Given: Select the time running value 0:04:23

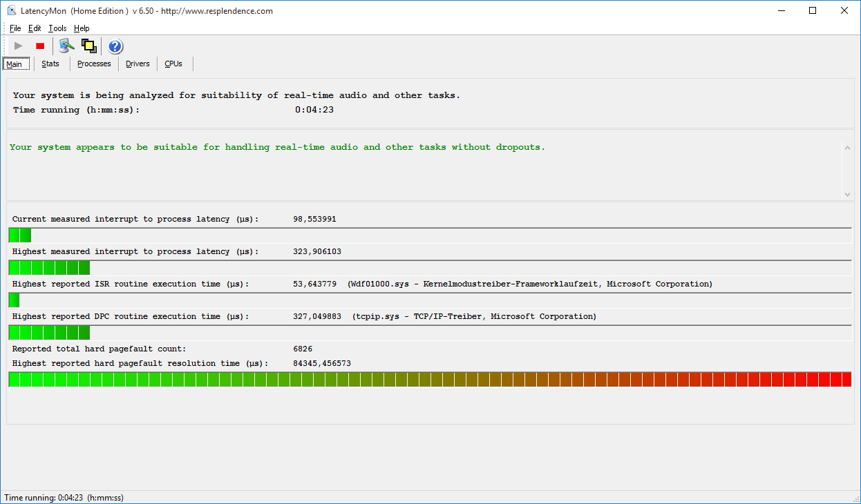Looking at the screenshot, I should pyautogui.click(x=314, y=110).
